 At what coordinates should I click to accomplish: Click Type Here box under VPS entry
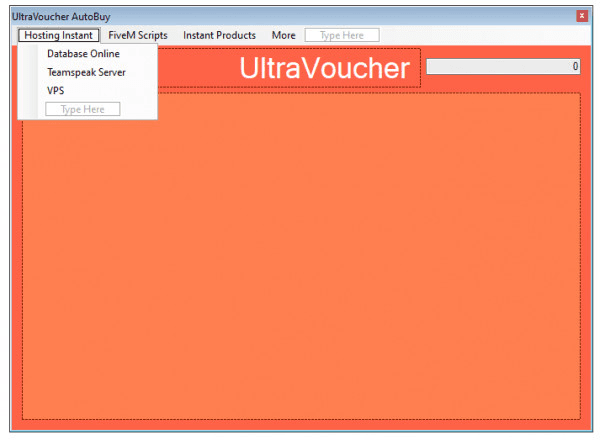tap(83, 109)
